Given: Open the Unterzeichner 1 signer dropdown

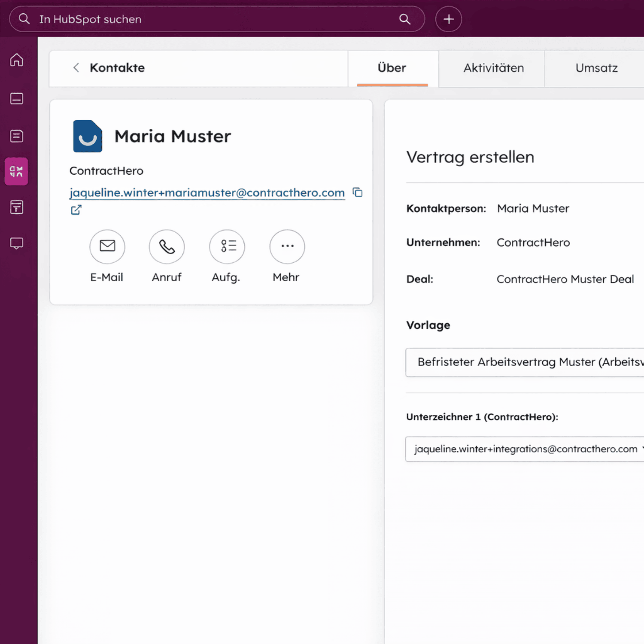Looking at the screenshot, I should (x=525, y=449).
